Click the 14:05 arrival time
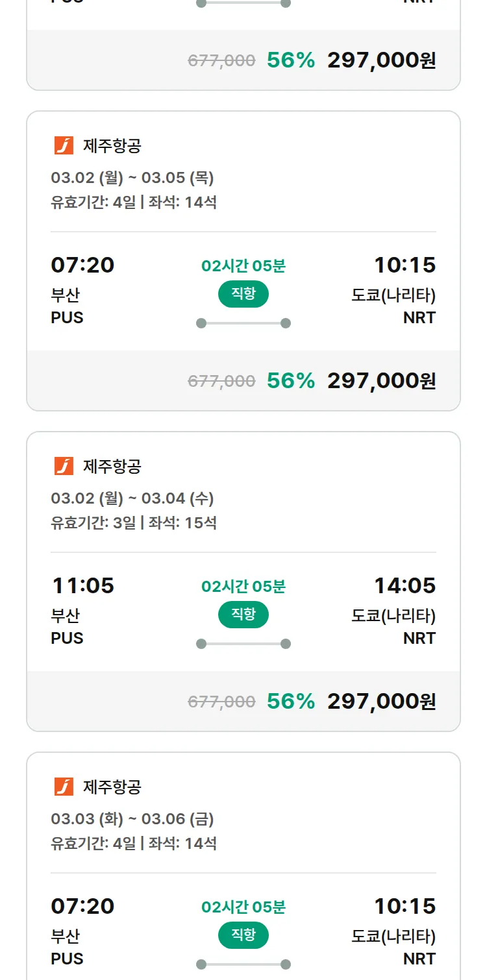Screen dimensions: 487x980 pyautogui.click(x=405, y=586)
